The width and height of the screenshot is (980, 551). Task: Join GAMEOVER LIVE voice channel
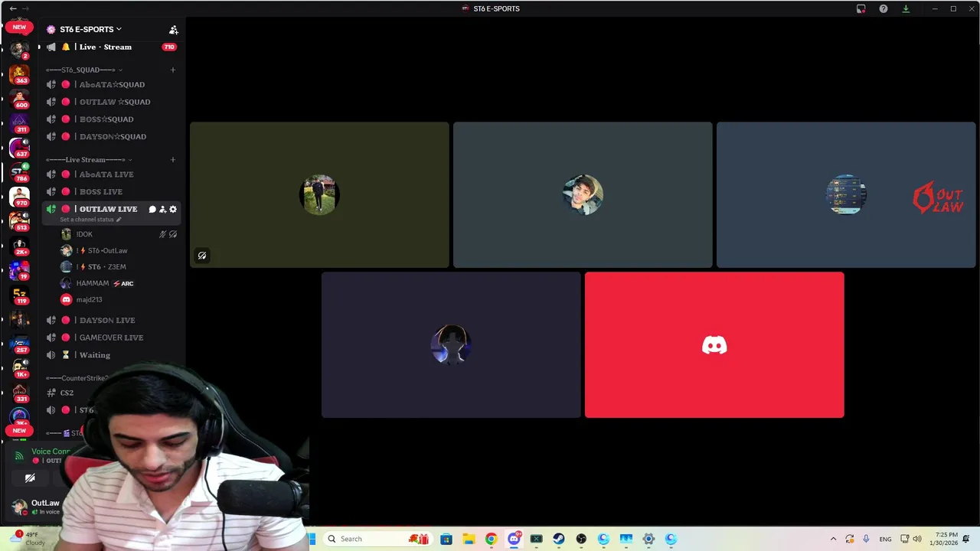coord(112,337)
